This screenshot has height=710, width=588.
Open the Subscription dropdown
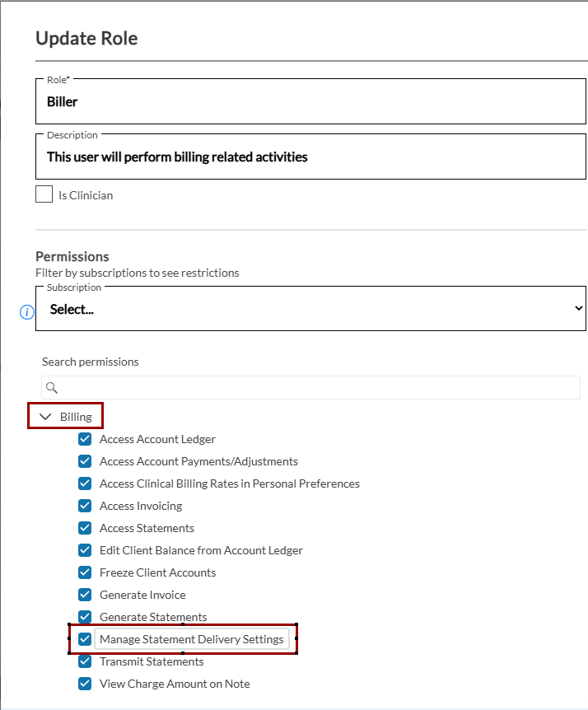pos(310,310)
